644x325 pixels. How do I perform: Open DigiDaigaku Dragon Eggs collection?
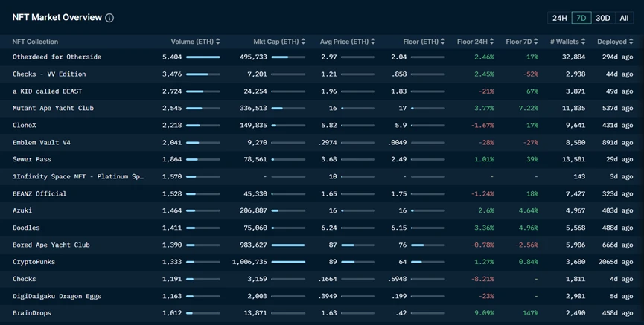(x=57, y=296)
